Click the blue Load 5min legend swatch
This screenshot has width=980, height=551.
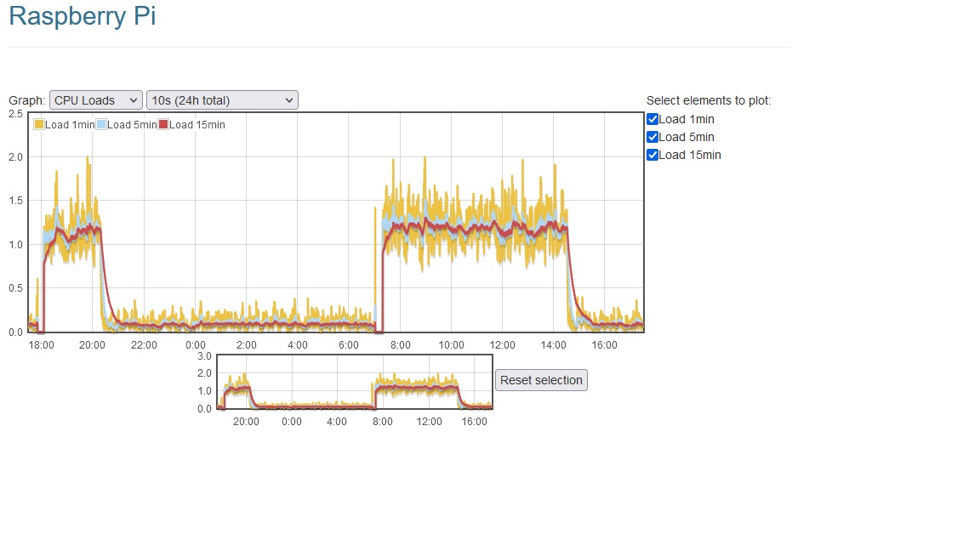[101, 124]
